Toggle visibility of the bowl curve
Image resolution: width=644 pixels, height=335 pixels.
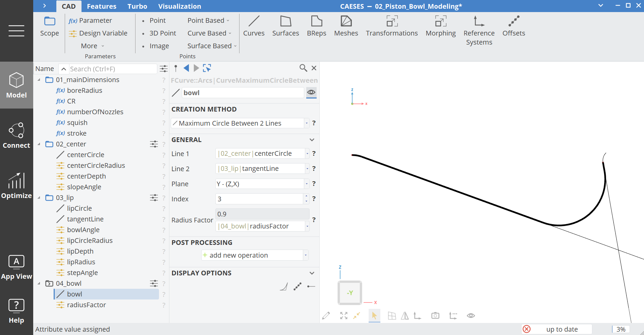311,92
